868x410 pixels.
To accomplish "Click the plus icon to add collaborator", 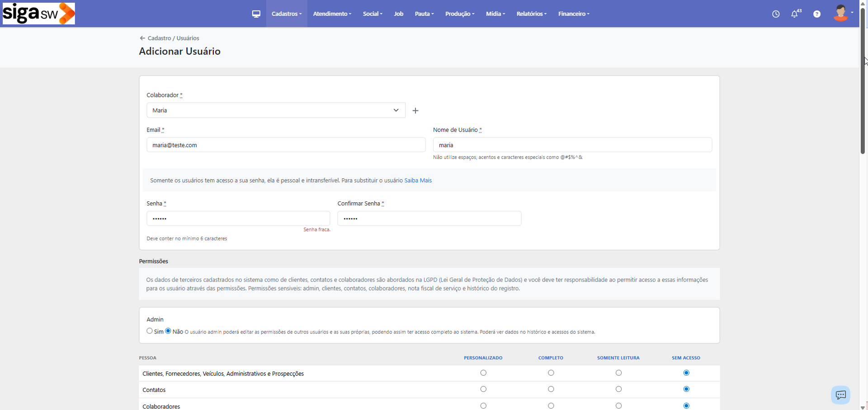I will (415, 110).
